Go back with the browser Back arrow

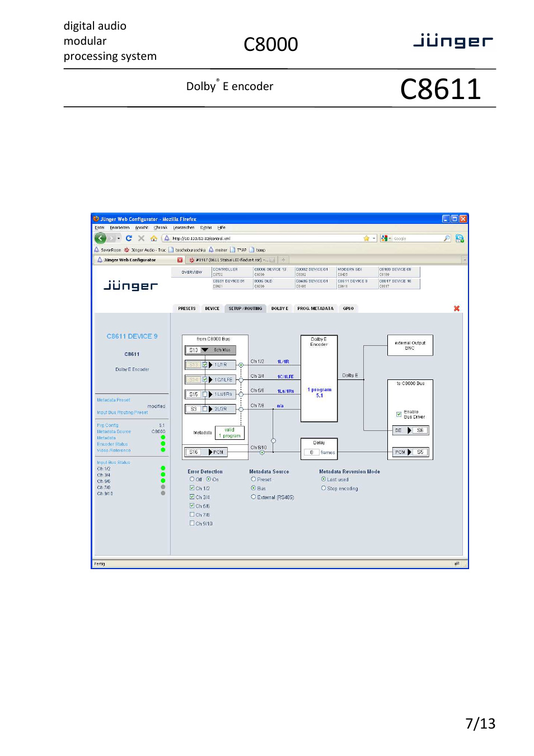point(101,238)
